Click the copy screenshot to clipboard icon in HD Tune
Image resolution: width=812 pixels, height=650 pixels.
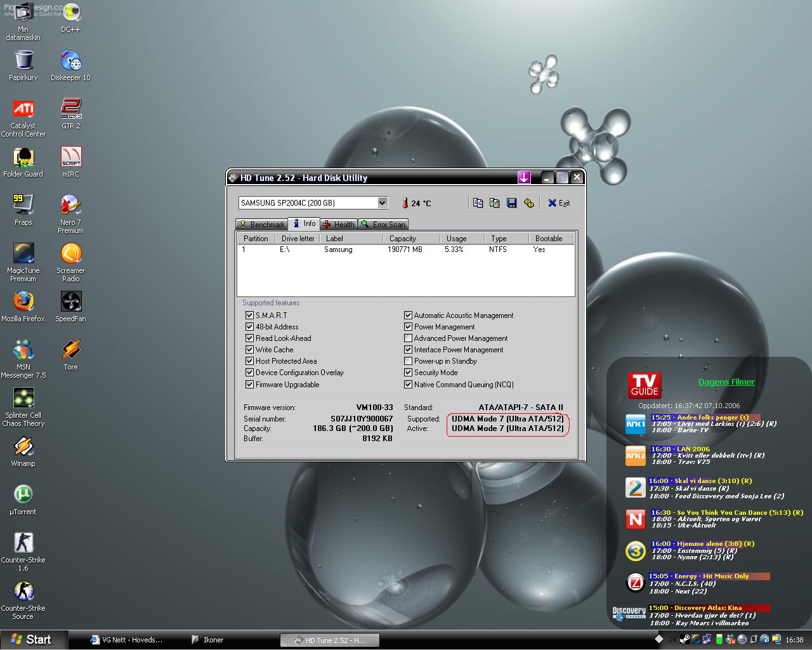click(x=494, y=203)
